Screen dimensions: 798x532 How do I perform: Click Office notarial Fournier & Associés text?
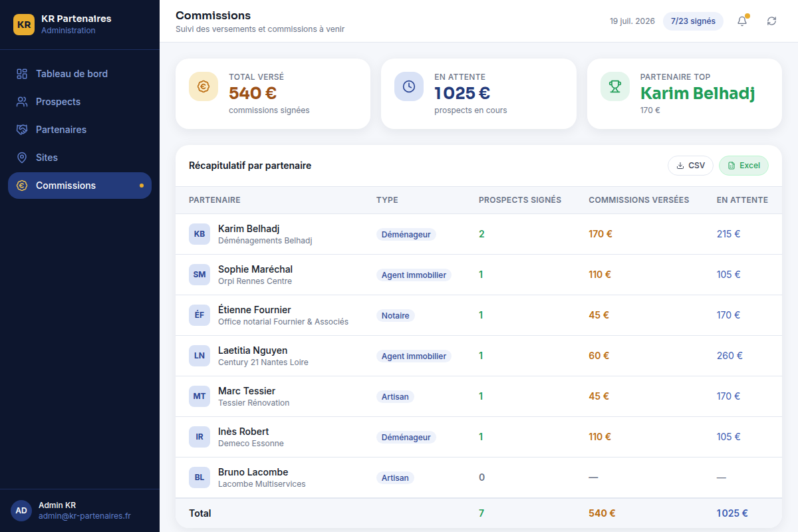283,322
